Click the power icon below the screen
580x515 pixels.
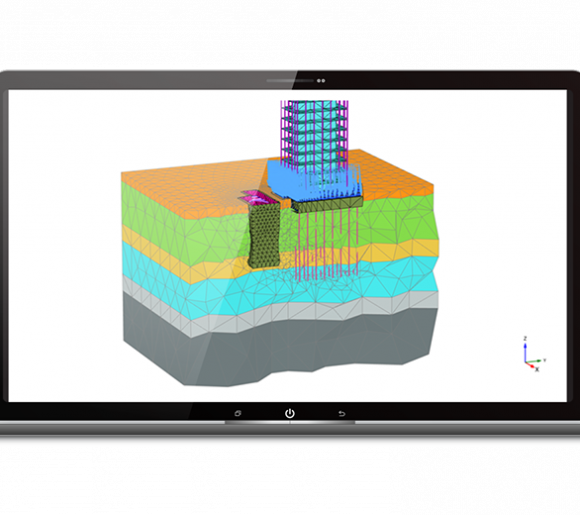tap(290, 413)
